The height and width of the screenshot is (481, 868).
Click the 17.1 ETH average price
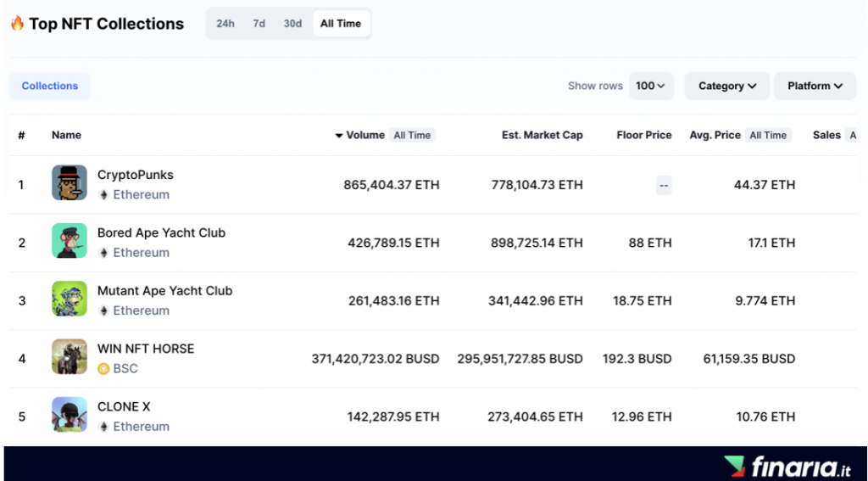click(770, 243)
